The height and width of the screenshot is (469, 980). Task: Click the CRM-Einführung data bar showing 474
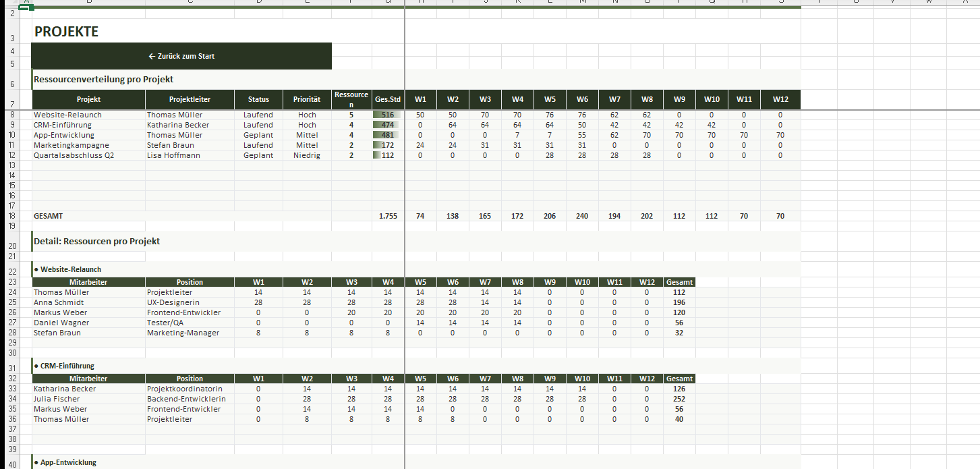(x=387, y=125)
